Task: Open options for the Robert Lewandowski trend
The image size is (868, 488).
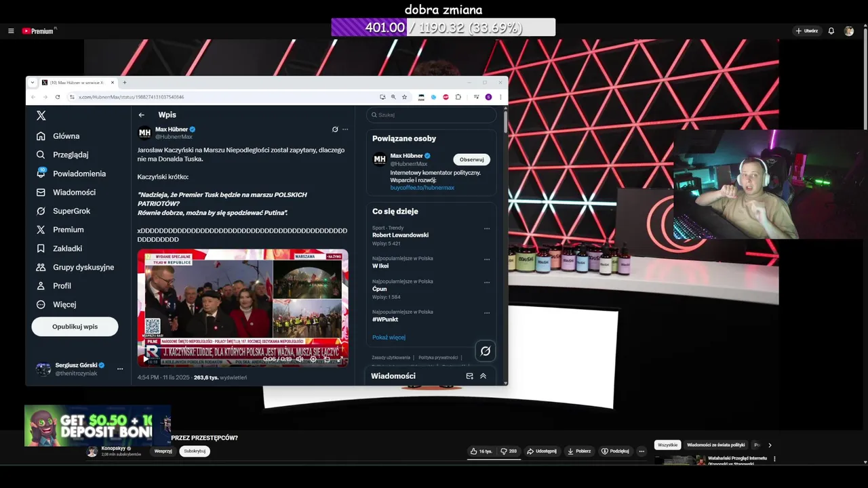Action: [x=486, y=229]
